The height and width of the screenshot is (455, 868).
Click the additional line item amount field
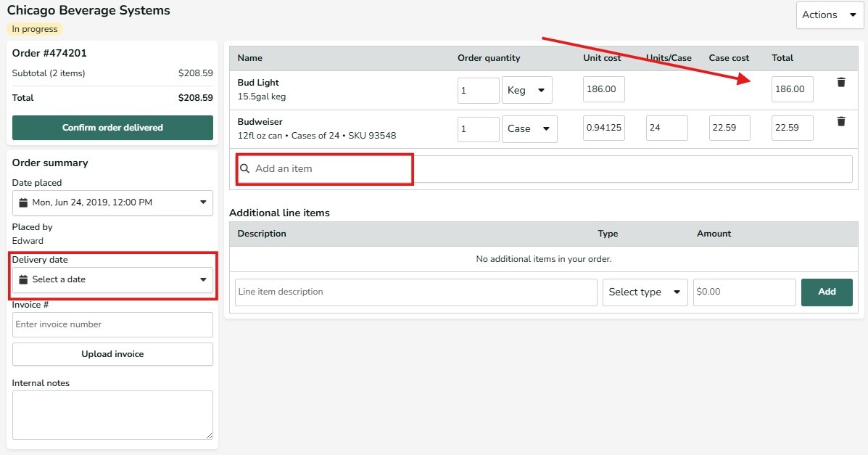point(744,292)
